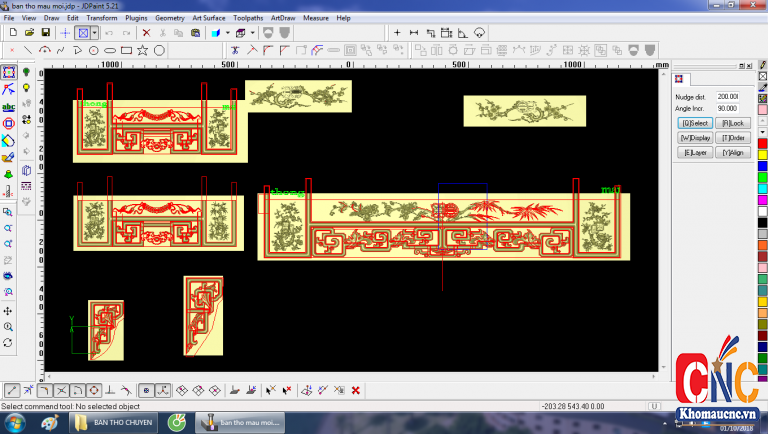Click the red X delete icon
This screenshot has width=768, height=434.
tap(146, 33)
